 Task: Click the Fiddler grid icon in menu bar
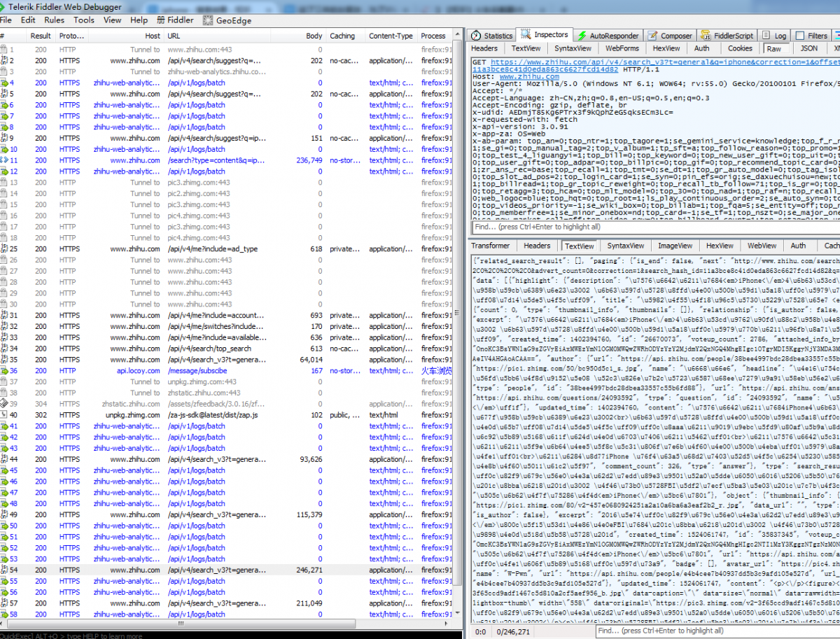(160, 20)
